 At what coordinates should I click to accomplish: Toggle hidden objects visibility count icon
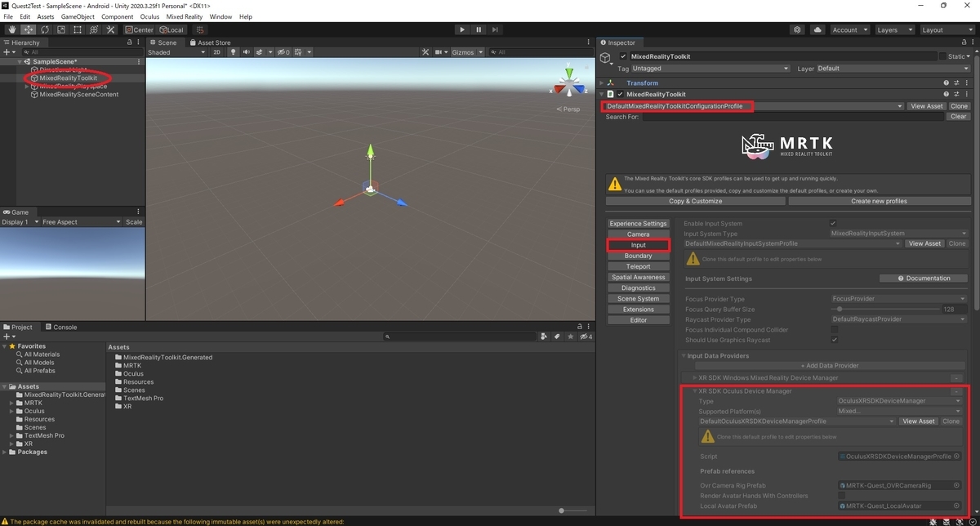coord(283,52)
